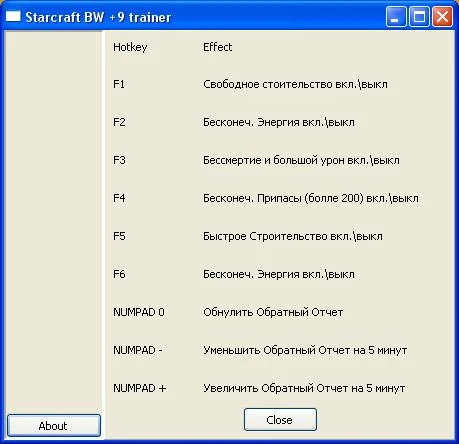Image resolution: width=459 pixels, height=444 pixels.
Task: Click 'Уменьшить Обратный Отчет на 5 минут'
Action: tap(305, 350)
